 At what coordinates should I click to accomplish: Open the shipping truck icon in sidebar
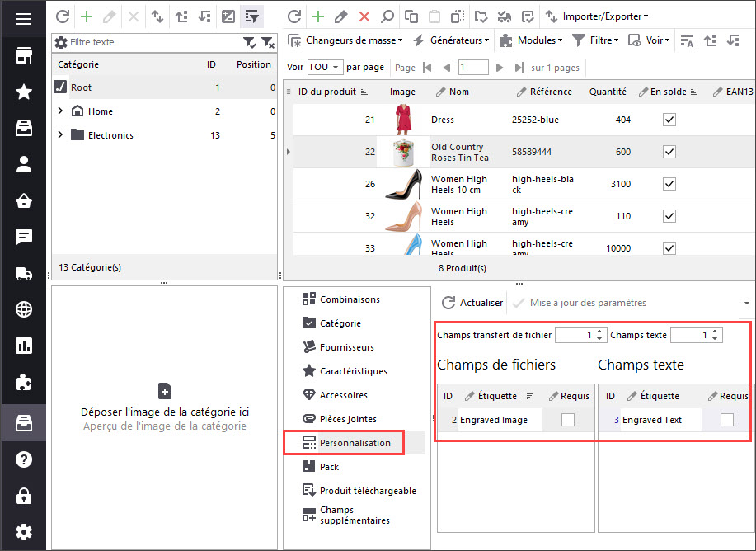[24, 274]
